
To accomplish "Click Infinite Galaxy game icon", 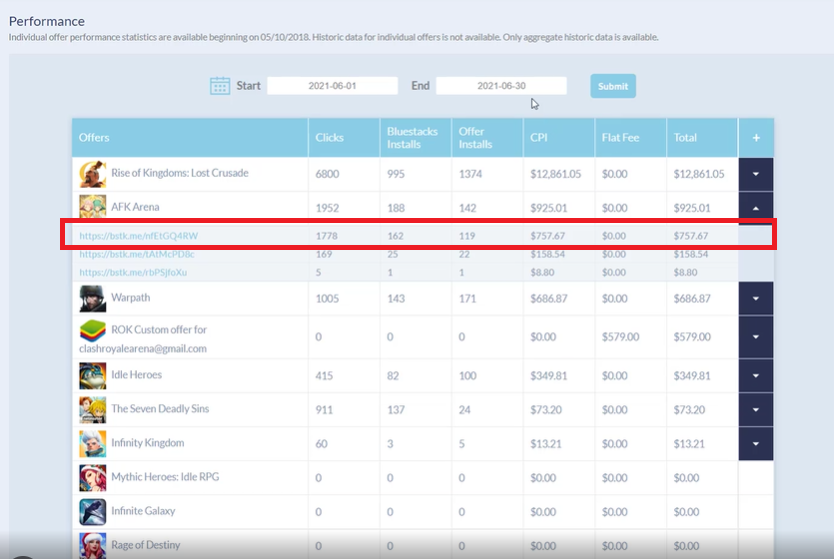I will coord(93,512).
